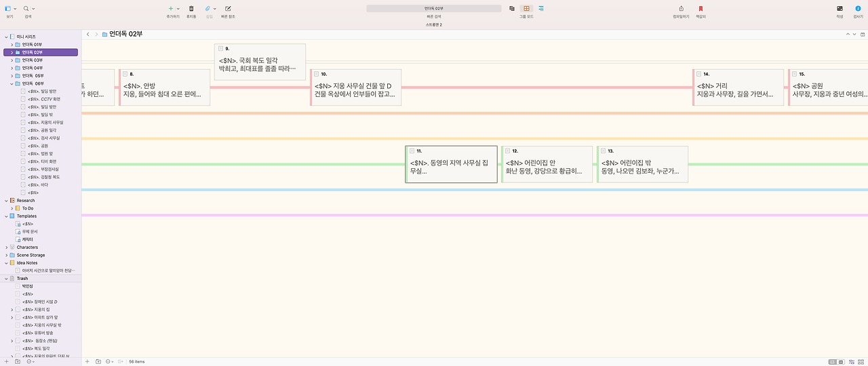This screenshot has height=366, width=868.
Task: Click the footer add folder icon
Action: coord(98,361)
